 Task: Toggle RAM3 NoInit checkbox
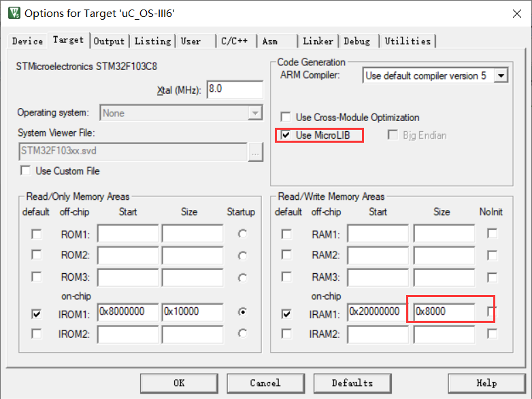pos(492,277)
